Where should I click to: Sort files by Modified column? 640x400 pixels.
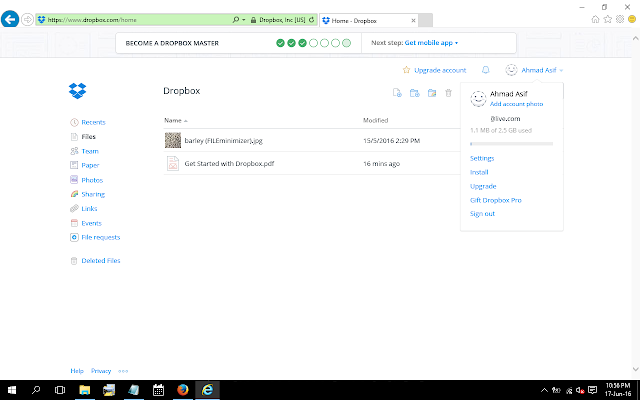(376, 120)
